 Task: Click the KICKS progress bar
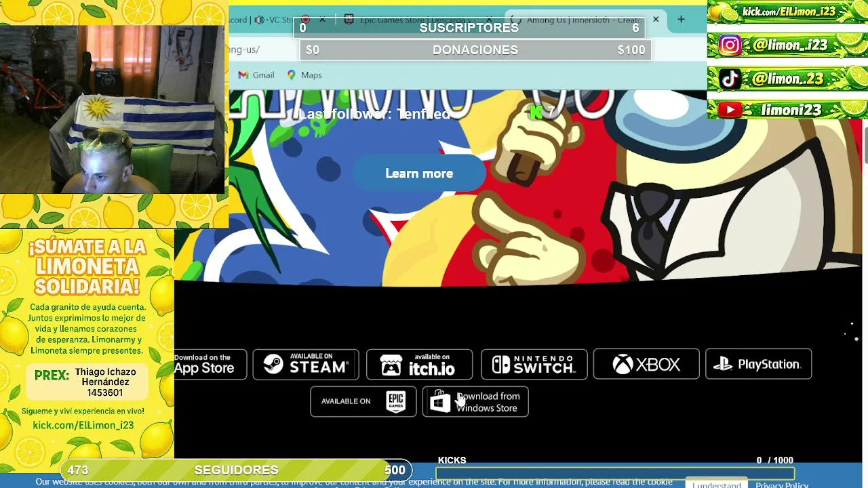[x=615, y=473]
